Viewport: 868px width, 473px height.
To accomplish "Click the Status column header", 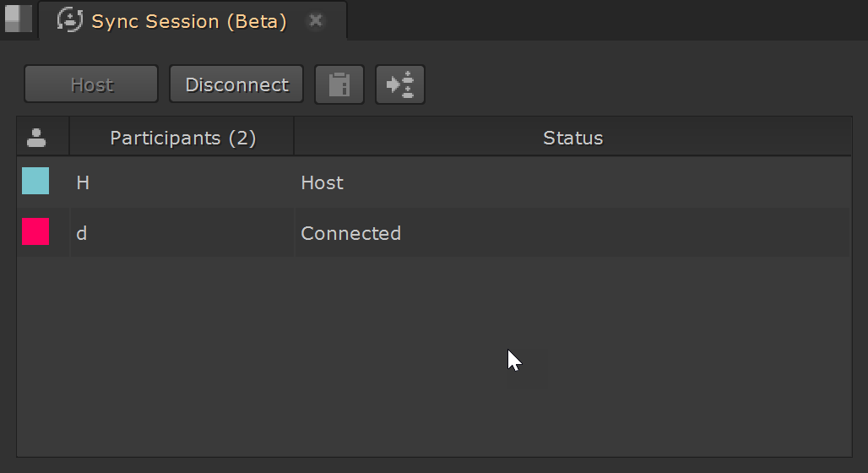I will coord(572,138).
